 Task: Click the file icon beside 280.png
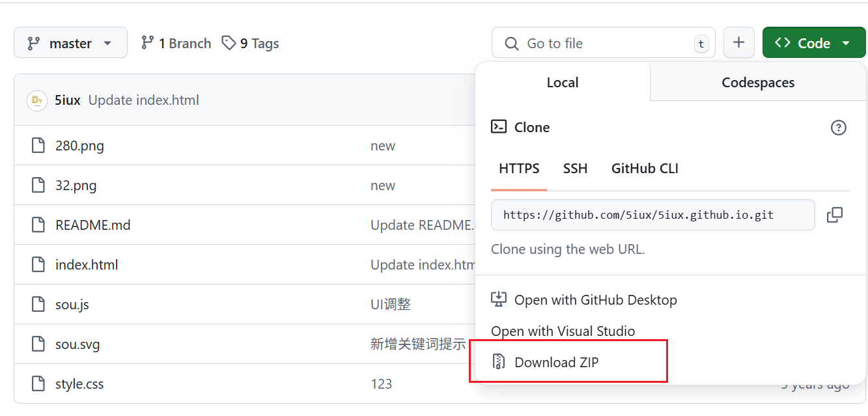point(38,146)
